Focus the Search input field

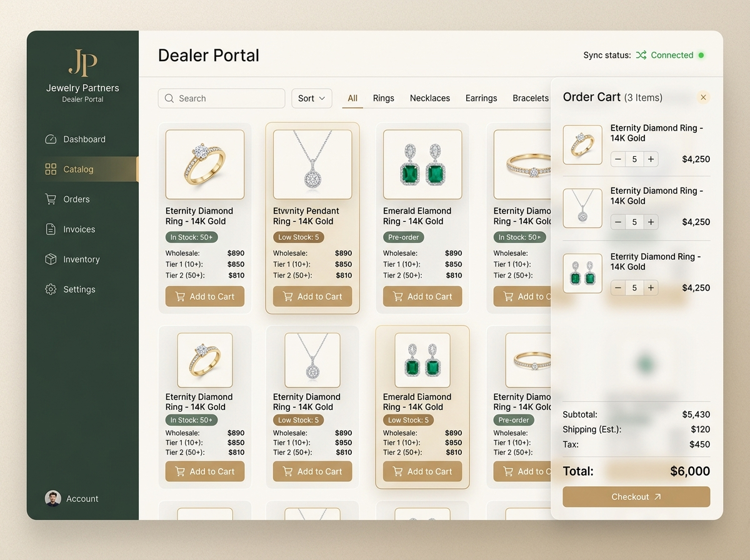pyautogui.click(x=221, y=98)
